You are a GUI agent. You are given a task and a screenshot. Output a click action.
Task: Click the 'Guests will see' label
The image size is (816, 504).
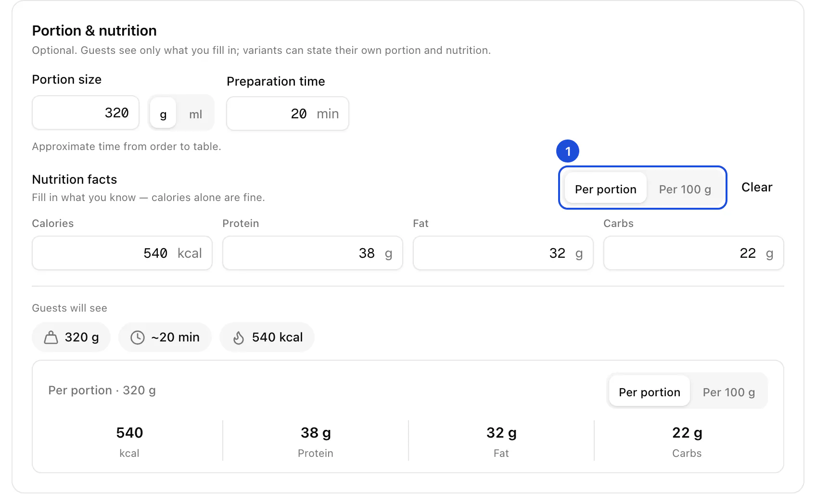click(x=70, y=308)
